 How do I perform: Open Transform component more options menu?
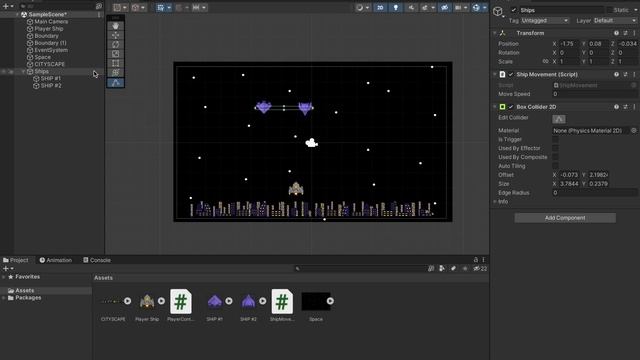click(634, 33)
